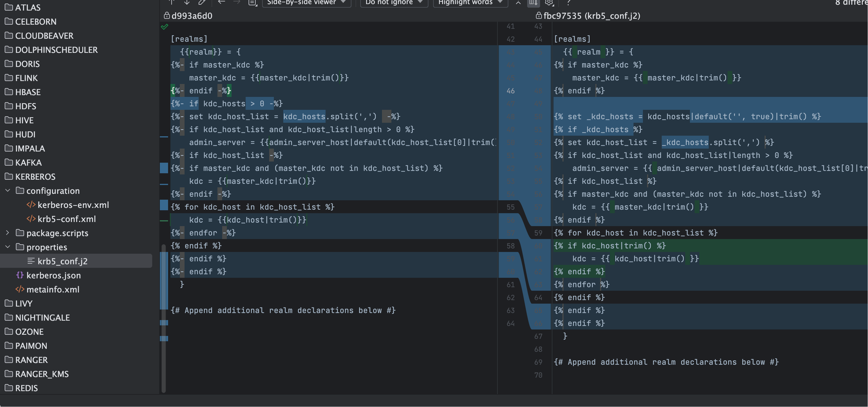Compare previous file with left arrow

pos(221,2)
